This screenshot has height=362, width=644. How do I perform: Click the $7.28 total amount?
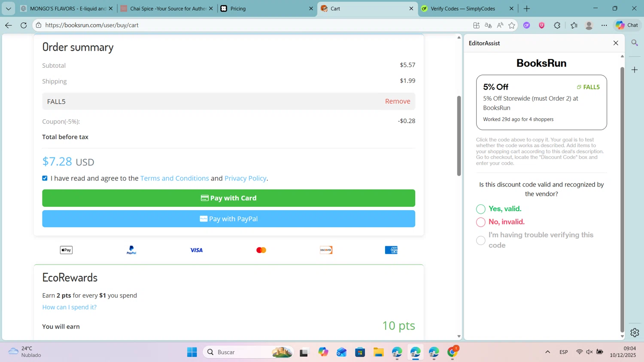click(57, 162)
